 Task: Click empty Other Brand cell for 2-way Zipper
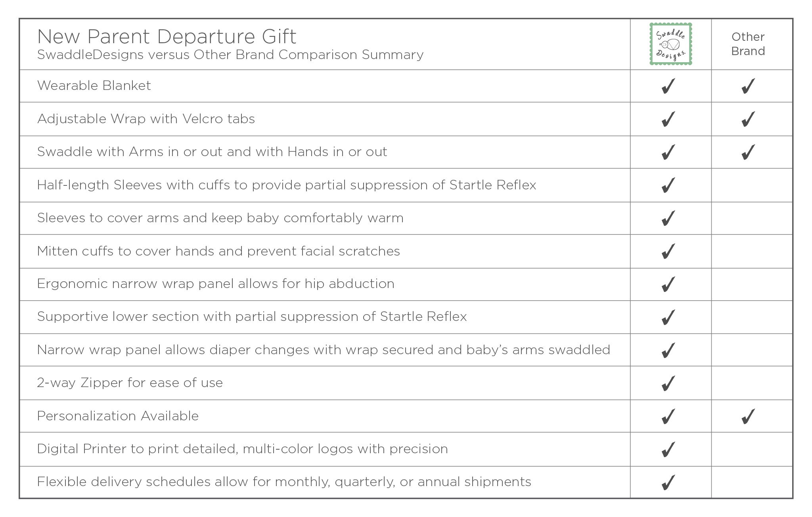point(752,383)
